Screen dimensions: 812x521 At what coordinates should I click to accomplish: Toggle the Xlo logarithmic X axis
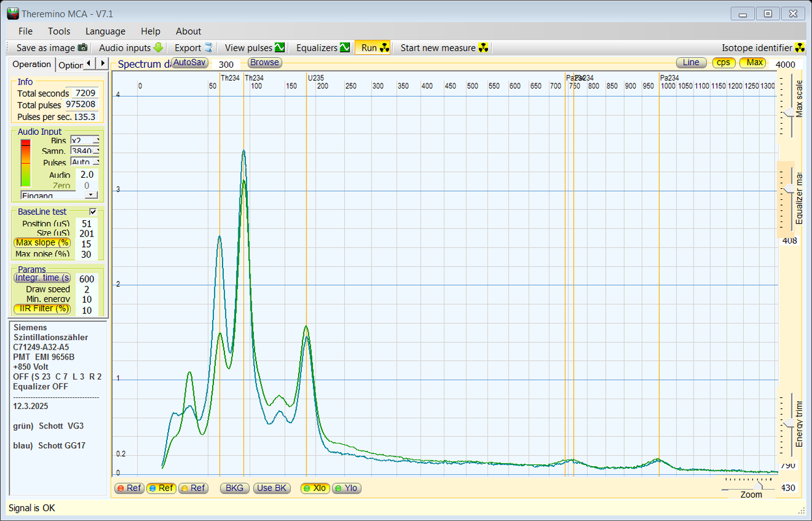pos(315,488)
